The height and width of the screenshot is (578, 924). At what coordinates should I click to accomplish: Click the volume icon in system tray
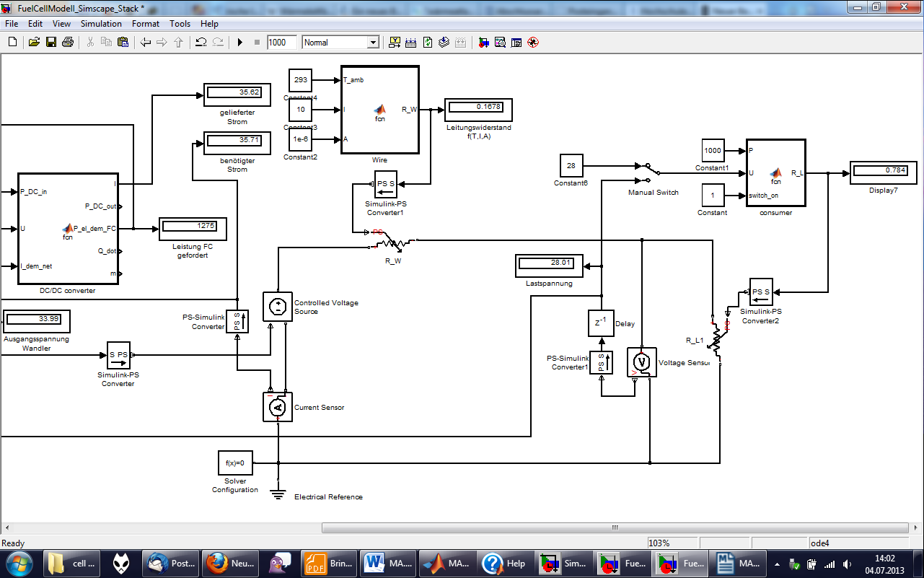848,564
